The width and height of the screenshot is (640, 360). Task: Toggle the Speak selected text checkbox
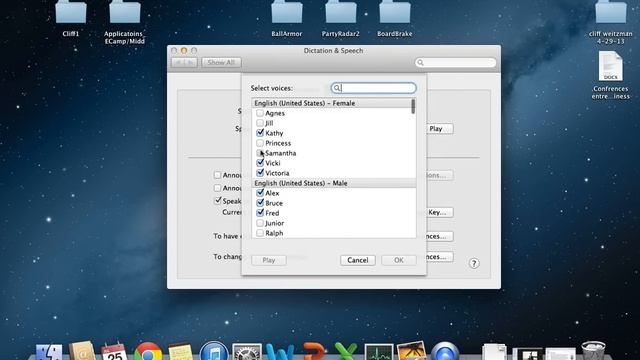coord(218,200)
